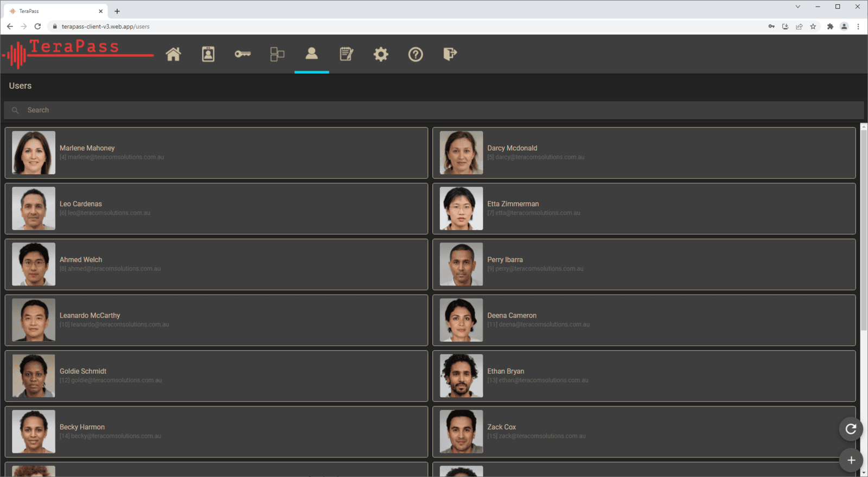The height and width of the screenshot is (477, 868).
Task: Click the Search users input field
Action: [x=434, y=110]
